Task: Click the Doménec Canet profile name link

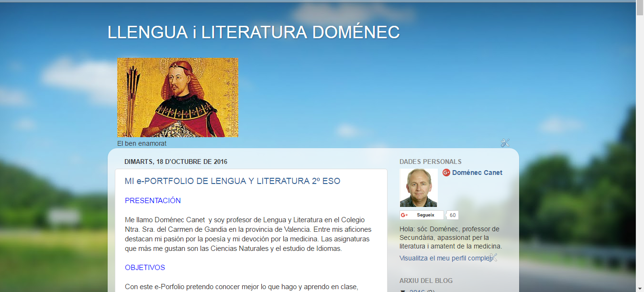Action: (x=477, y=173)
